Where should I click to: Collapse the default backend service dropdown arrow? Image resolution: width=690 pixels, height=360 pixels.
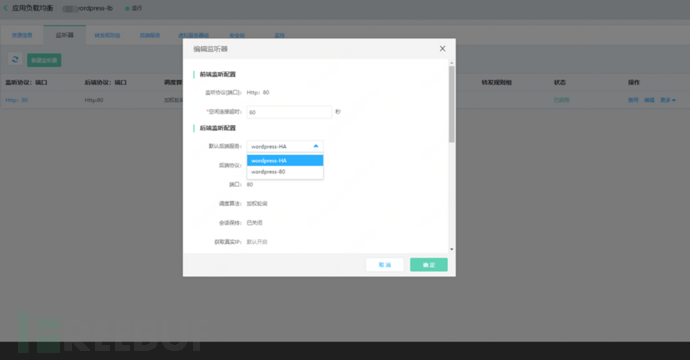point(316,146)
